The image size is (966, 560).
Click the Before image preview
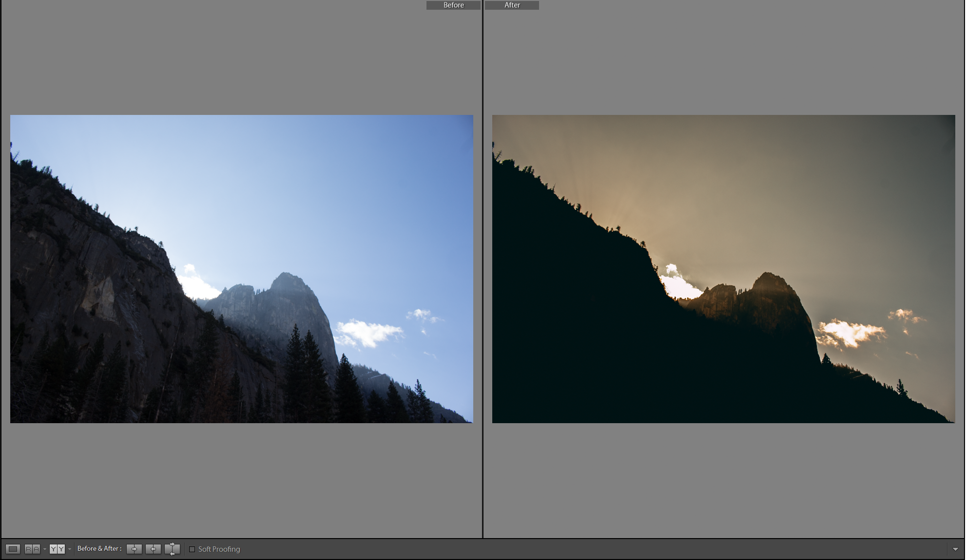coord(242,269)
